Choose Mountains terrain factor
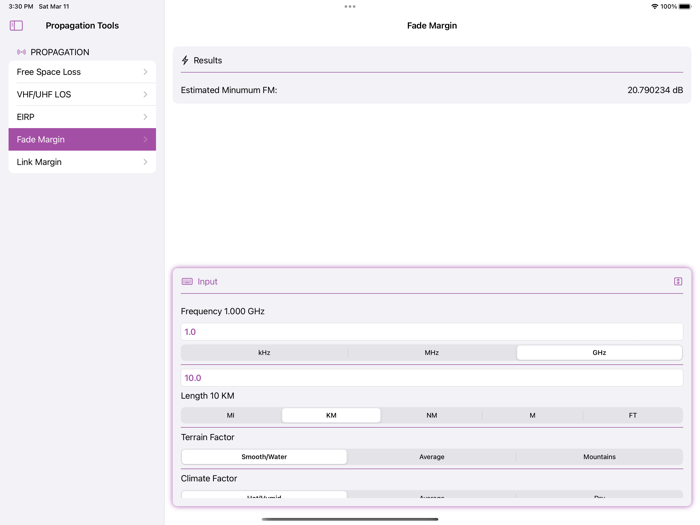 (599, 457)
